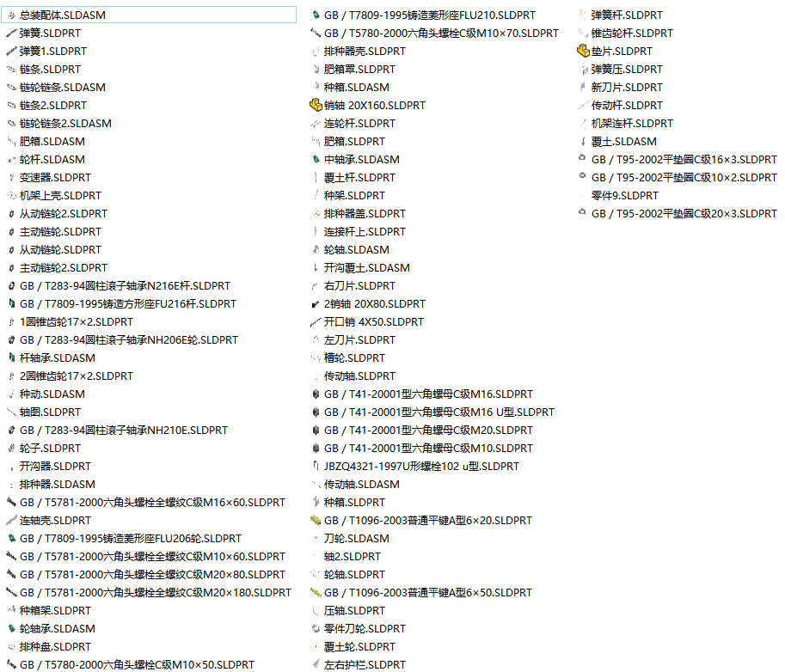Select file 机架上壳.SLDPRT
This screenshot has height=672, width=785.
coord(60,196)
